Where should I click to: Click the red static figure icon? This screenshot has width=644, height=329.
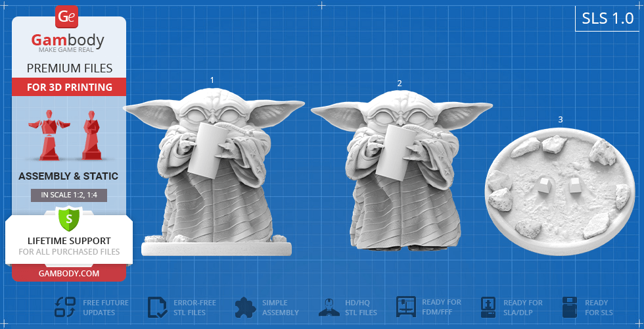coord(91,136)
